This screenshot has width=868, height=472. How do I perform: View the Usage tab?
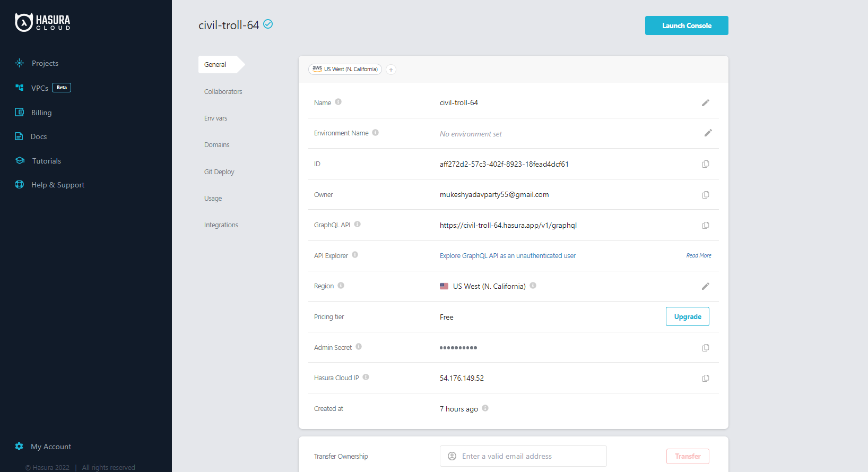click(x=213, y=198)
